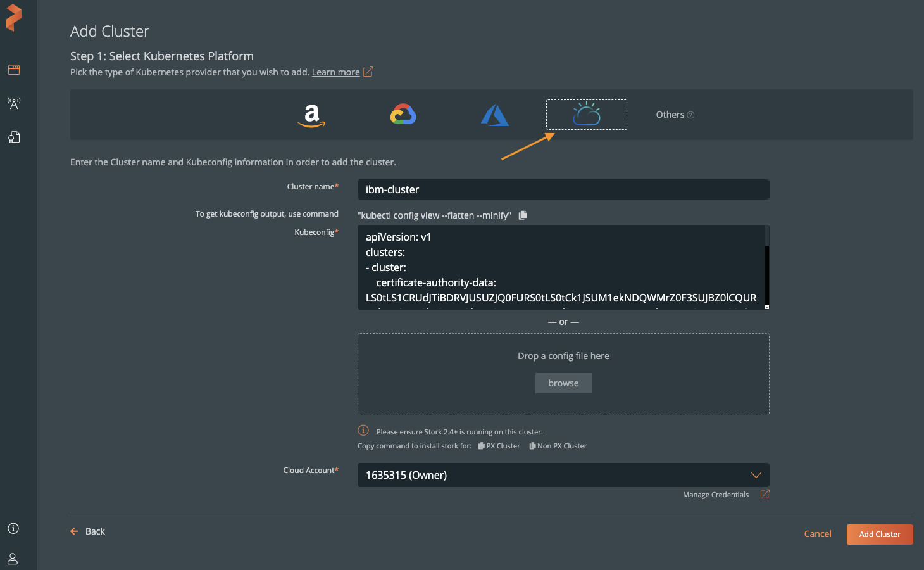The width and height of the screenshot is (924, 570).
Task: Go back to previous step
Action: [88, 531]
